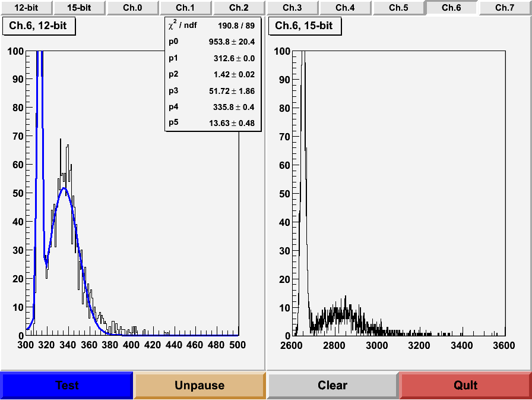Click Unpause to resume acquisition

[x=199, y=386]
